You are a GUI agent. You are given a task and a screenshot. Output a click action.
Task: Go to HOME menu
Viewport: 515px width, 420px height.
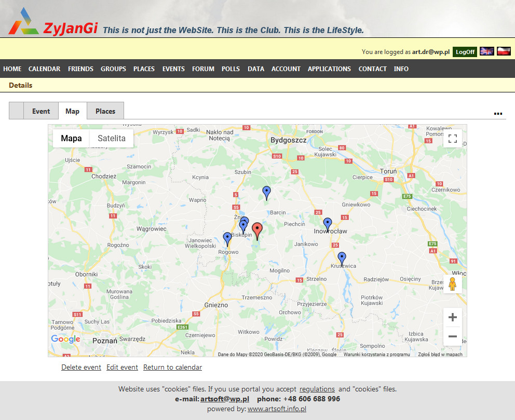click(x=12, y=69)
